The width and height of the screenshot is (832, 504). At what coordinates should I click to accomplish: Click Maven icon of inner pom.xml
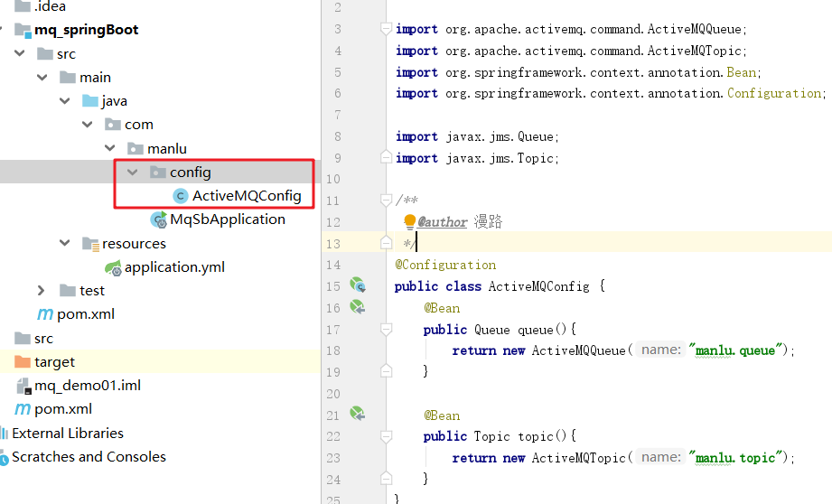click(x=45, y=314)
